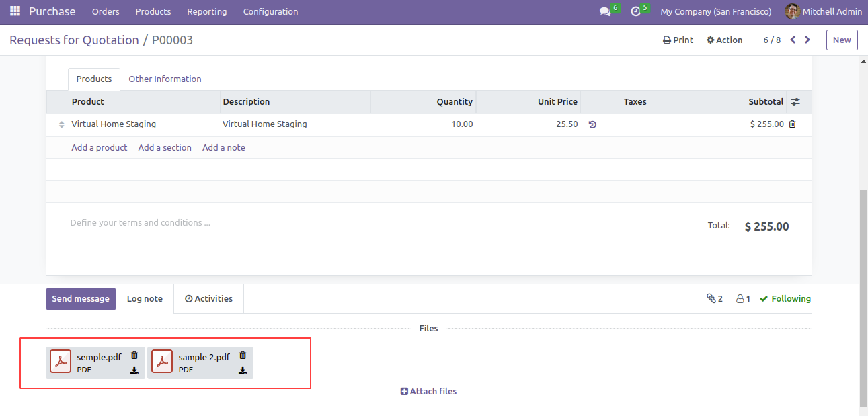Click the paperclip attachments count icon
868x416 pixels.
coord(711,298)
